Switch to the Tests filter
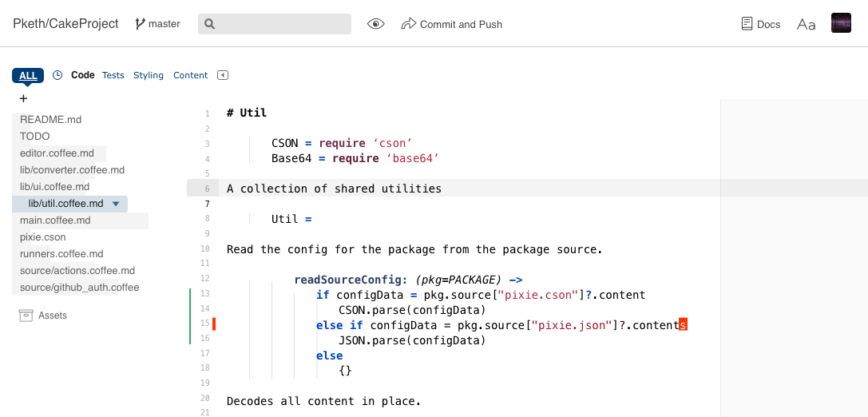 coord(113,75)
